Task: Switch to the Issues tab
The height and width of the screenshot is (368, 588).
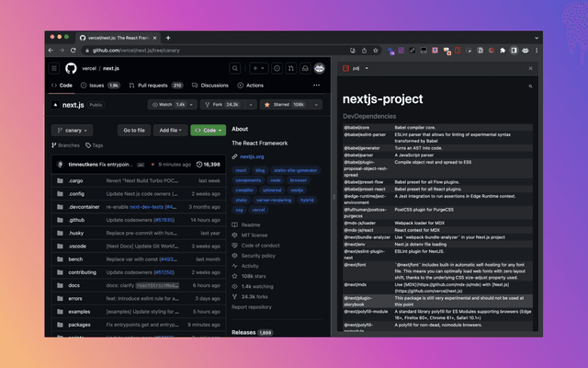Action: point(100,86)
